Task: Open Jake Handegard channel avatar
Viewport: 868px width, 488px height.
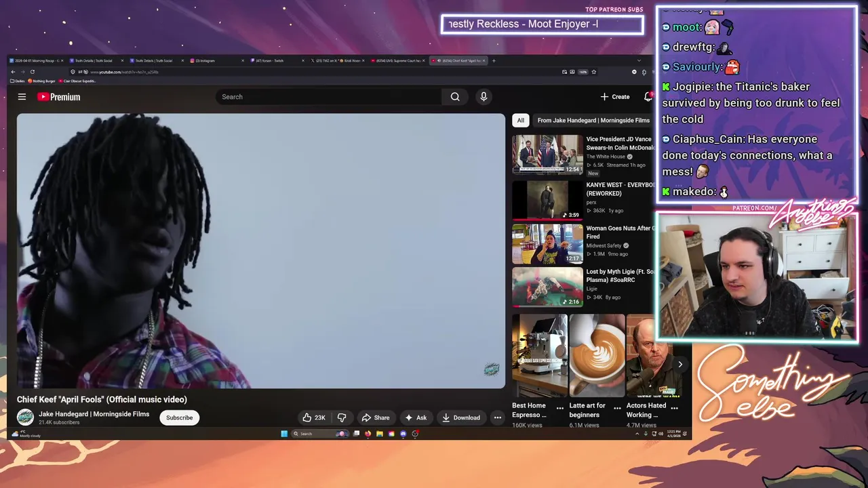Action: [25, 418]
